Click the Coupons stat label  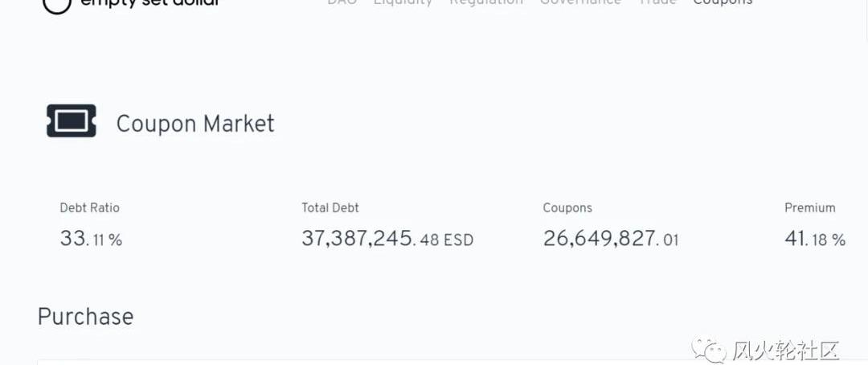click(567, 207)
